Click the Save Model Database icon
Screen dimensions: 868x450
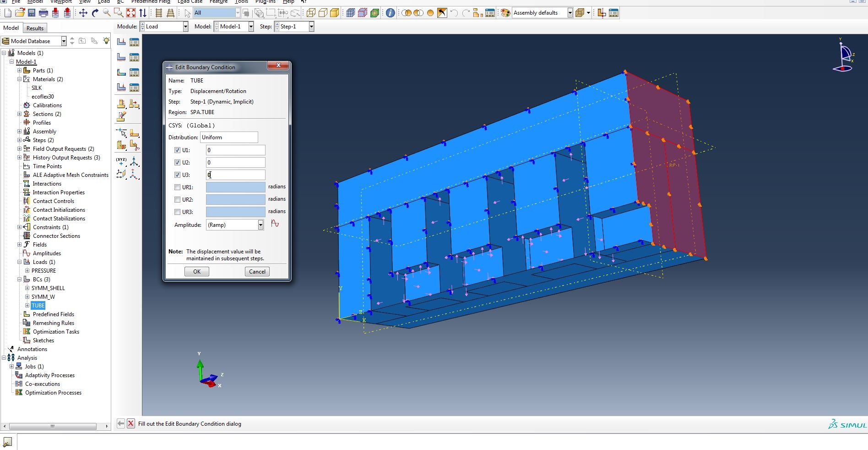click(32, 13)
